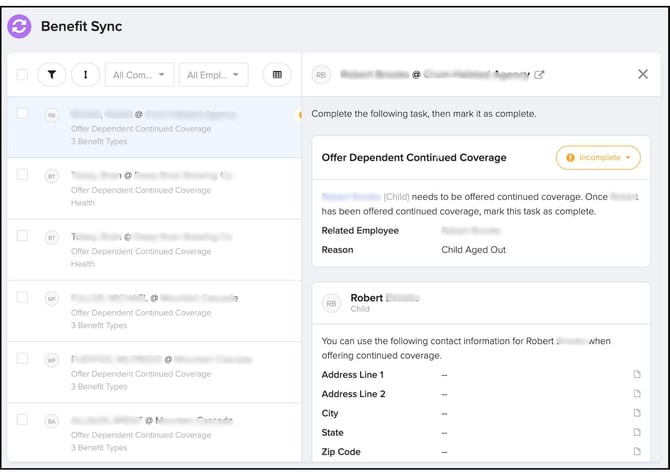Expand the All Companies filter dropdown
Viewport: 670px width, 476px height.
pyautogui.click(x=138, y=75)
